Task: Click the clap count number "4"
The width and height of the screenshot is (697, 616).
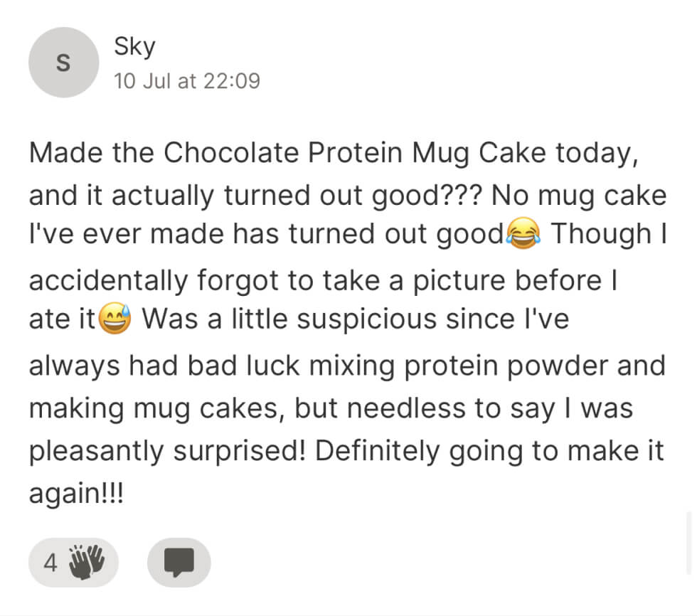Action: coord(50,563)
